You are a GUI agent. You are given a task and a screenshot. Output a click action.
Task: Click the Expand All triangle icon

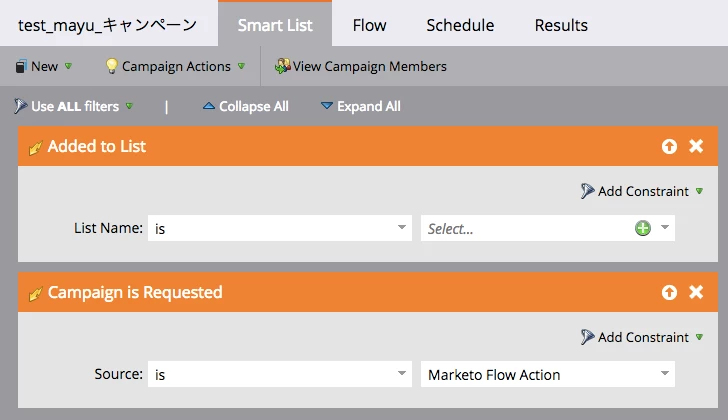point(327,106)
